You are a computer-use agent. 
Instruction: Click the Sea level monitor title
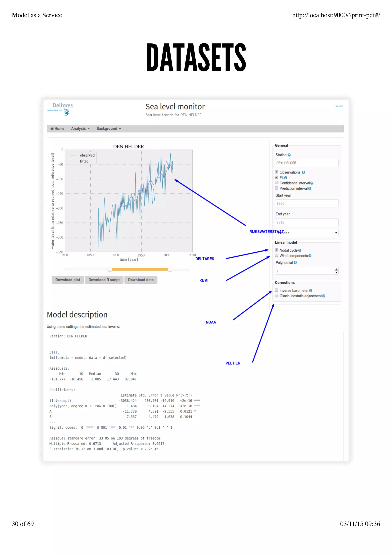(x=175, y=107)
